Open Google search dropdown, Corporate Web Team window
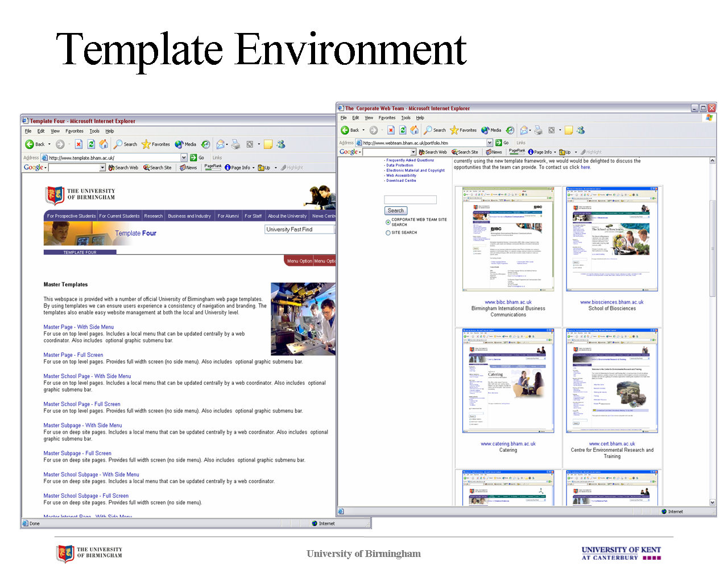 coord(414,152)
